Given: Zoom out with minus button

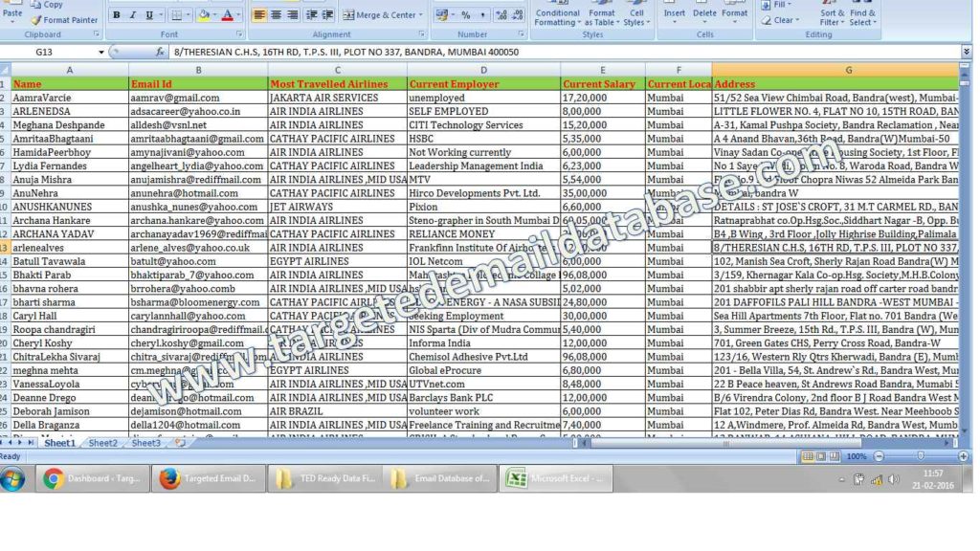Looking at the screenshot, I should coord(879,456).
